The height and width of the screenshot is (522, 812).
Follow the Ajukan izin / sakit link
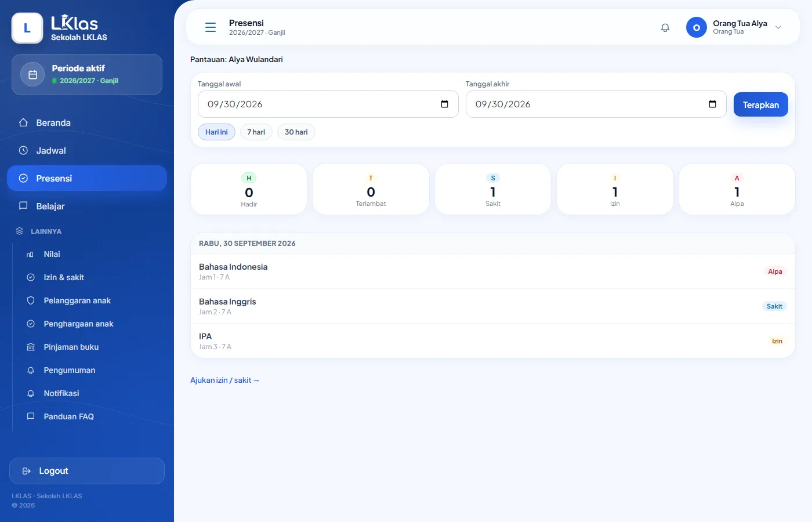224,380
